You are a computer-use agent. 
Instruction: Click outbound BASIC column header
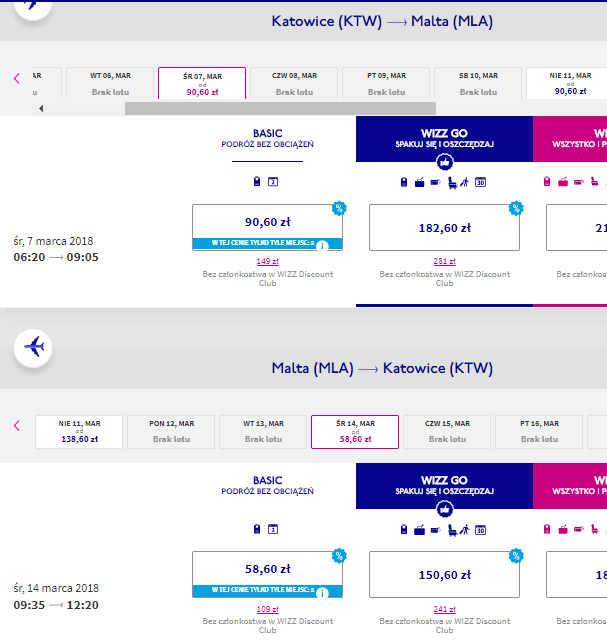tap(267, 139)
